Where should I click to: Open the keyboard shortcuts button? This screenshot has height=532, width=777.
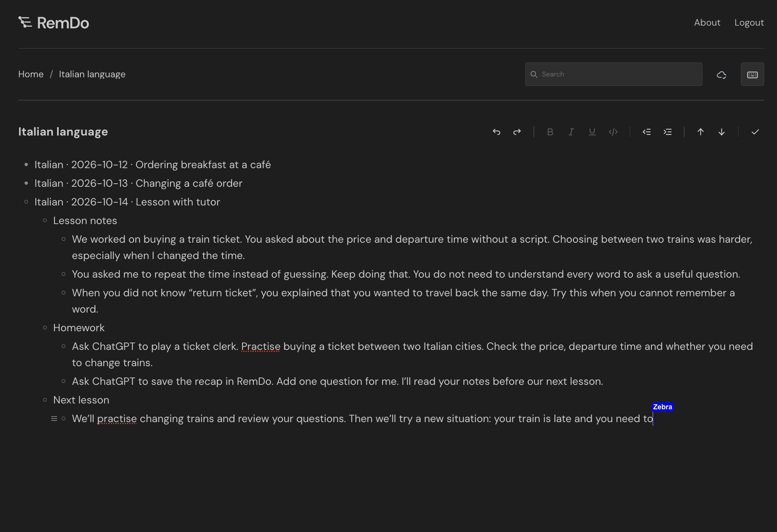pyautogui.click(x=752, y=74)
